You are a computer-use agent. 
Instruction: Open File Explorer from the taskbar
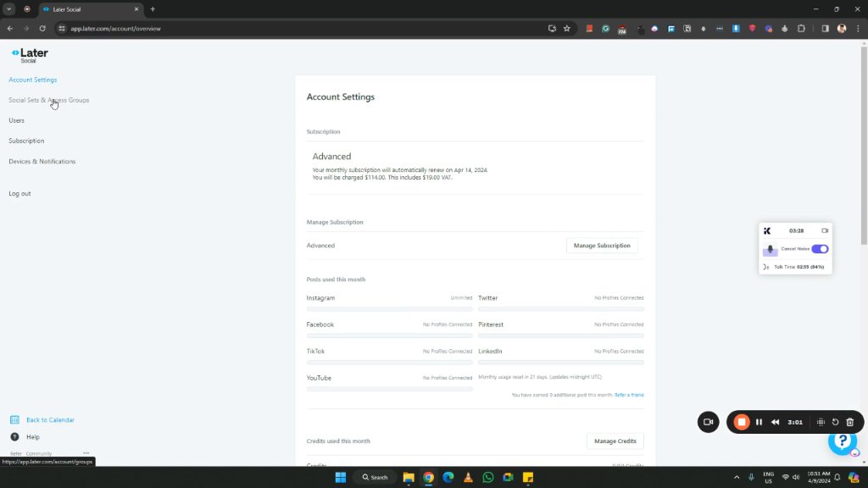coord(409,478)
